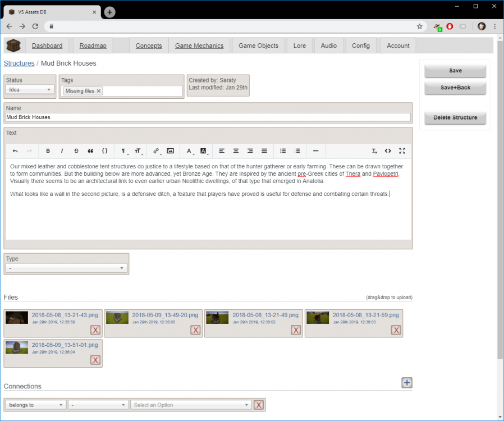Toggle bold formatting in the text editor
The width and height of the screenshot is (504, 421).
(x=48, y=151)
